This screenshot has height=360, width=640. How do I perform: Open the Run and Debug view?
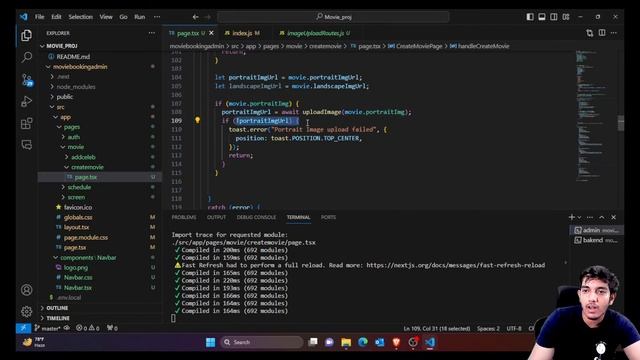[27, 101]
